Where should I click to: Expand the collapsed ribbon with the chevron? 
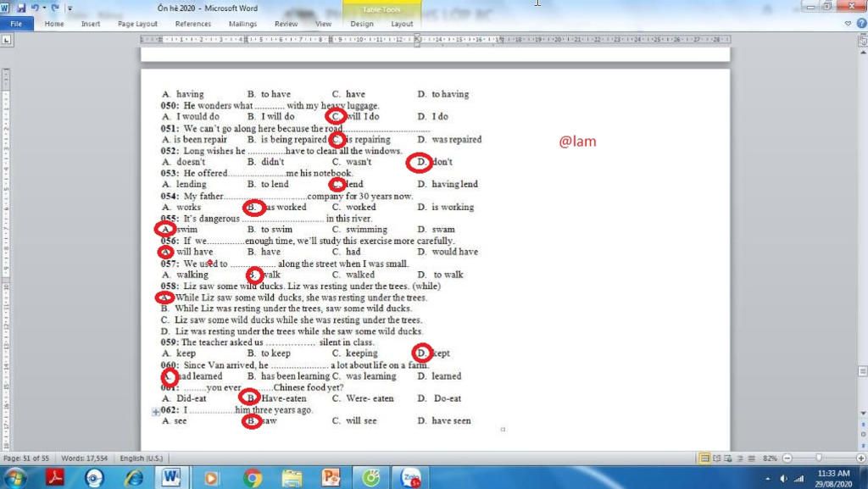tap(848, 23)
